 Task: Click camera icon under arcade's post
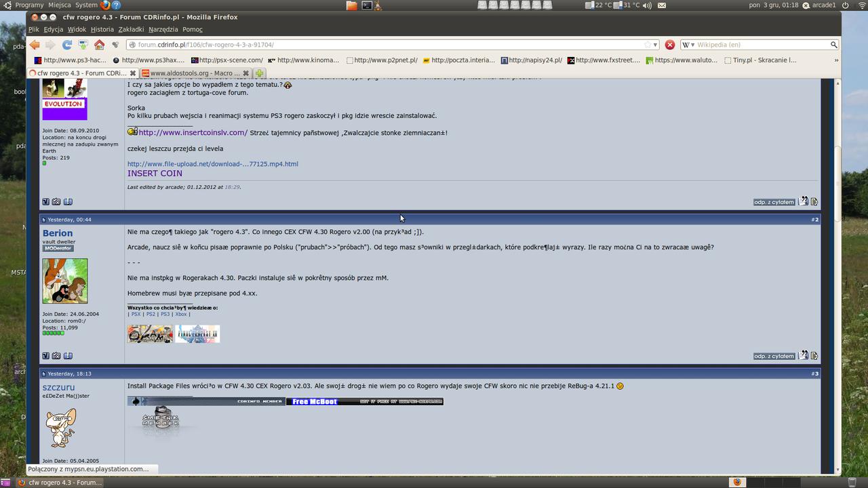pyautogui.click(x=56, y=202)
